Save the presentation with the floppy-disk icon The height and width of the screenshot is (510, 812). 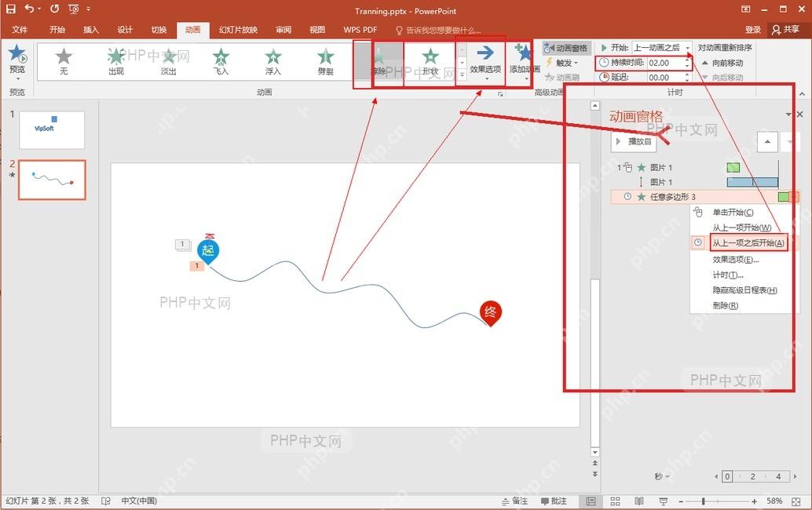10,9
